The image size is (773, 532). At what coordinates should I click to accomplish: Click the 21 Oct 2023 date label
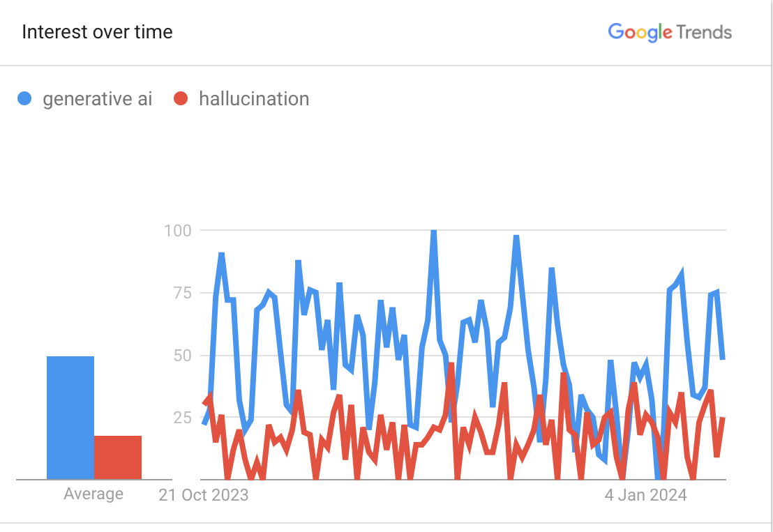coord(203,496)
